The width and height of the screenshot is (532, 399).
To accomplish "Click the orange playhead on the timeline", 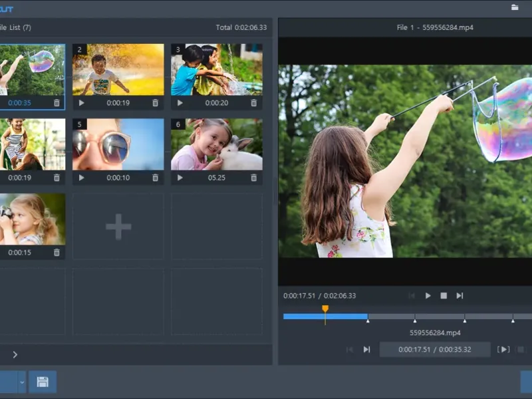I will pos(325,309).
